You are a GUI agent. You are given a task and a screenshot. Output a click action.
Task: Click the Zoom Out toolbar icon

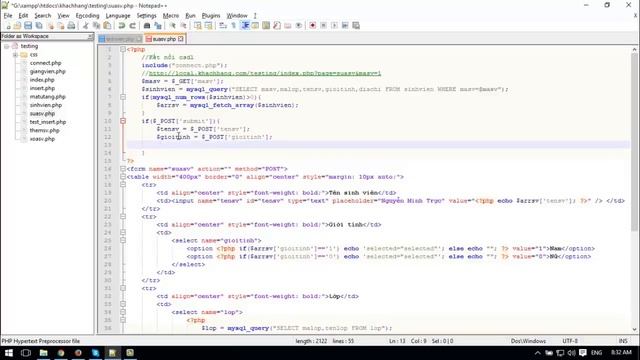click(184, 25)
